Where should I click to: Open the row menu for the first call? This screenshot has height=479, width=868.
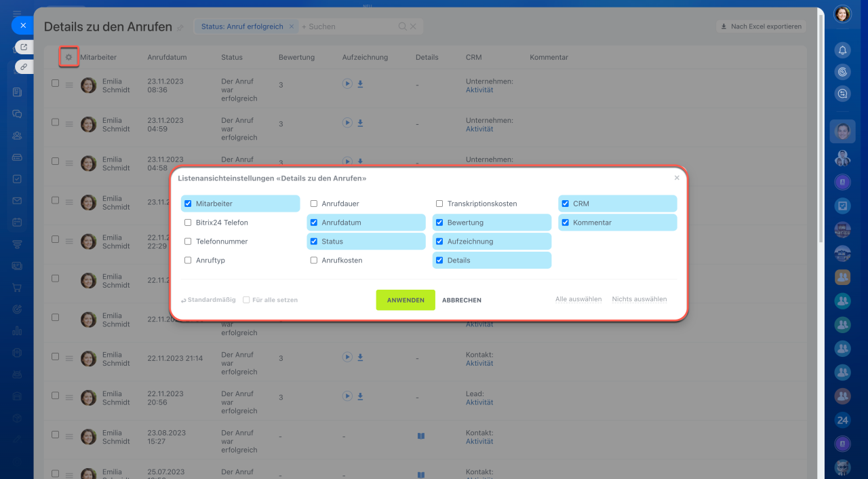click(x=69, y=85)
